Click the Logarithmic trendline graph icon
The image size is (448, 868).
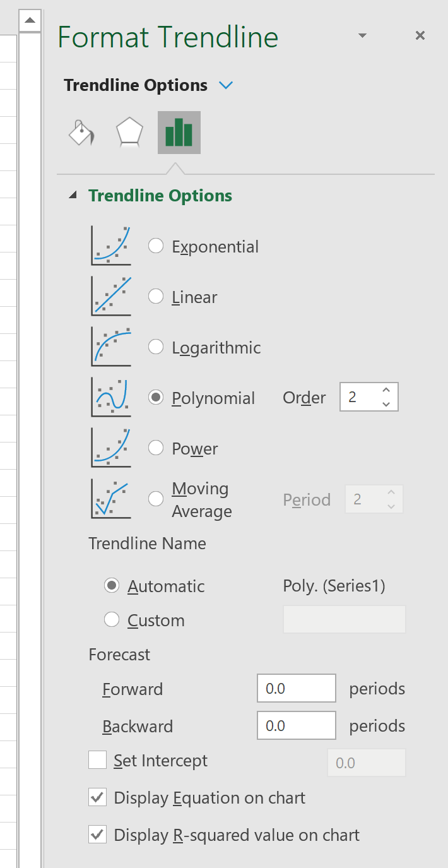(x=111, y=347)
